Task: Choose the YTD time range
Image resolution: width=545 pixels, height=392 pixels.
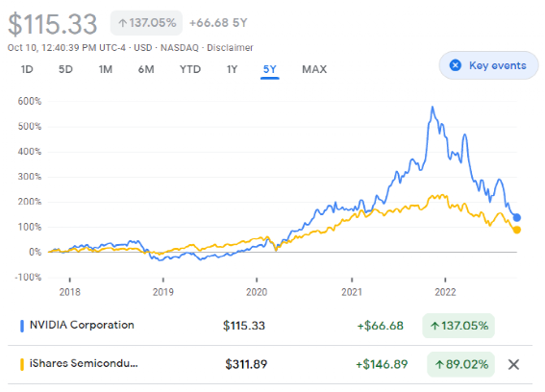Action: pyautogui.click(x=190, y=69)
